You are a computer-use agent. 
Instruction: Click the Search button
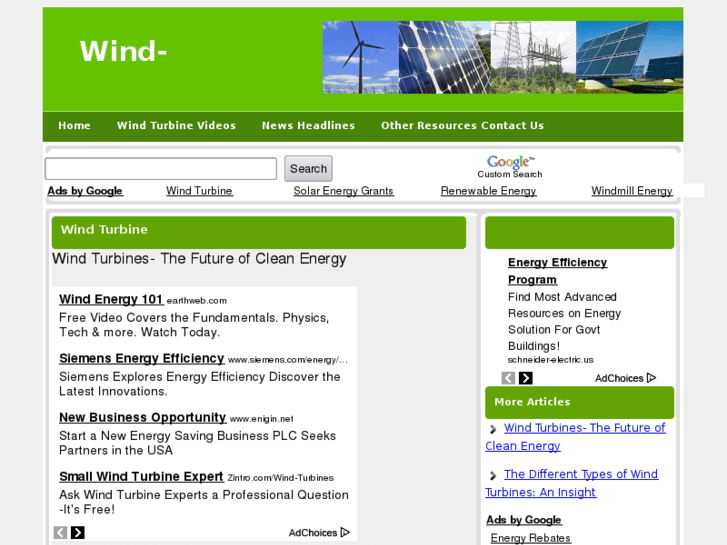pos(308,168)
